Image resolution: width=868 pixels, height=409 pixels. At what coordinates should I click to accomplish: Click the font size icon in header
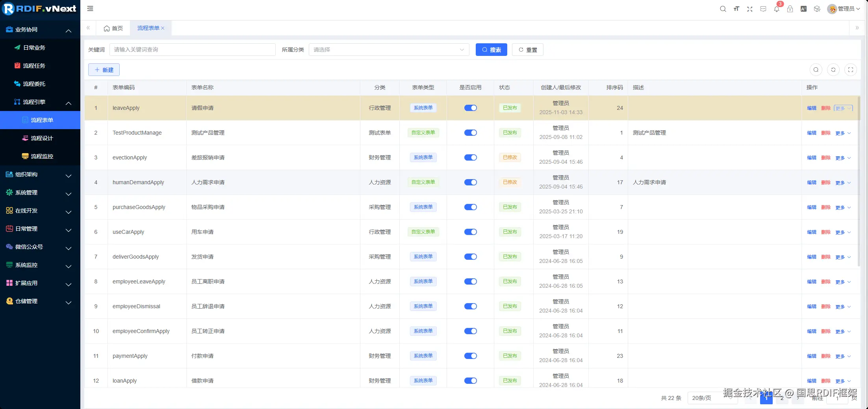point(736,9)
